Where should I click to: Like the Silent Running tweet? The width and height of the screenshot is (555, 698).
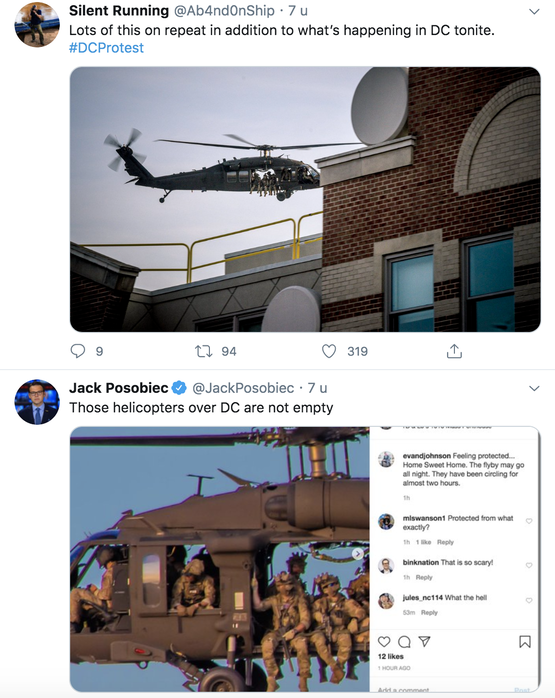pyautogui.click(x=329, y=351)
